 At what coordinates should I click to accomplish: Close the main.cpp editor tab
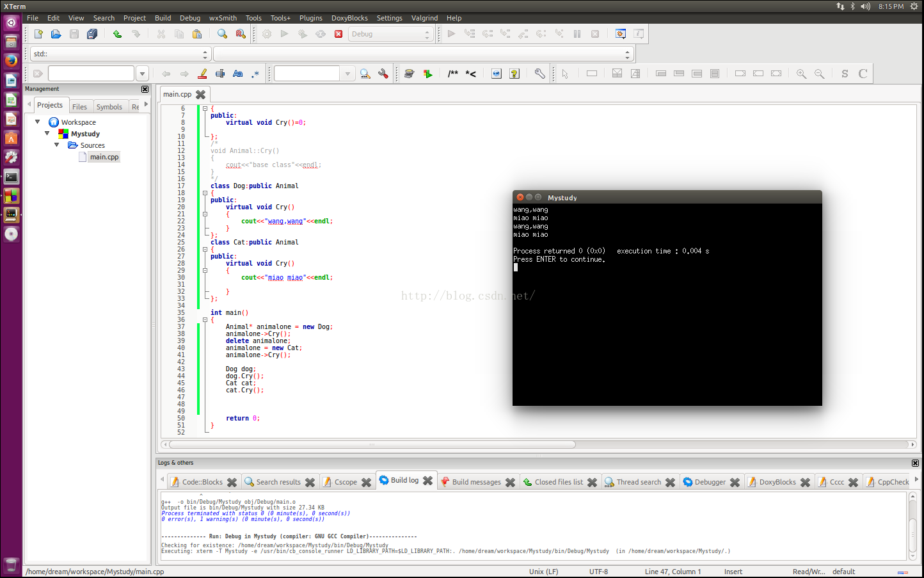click(201, 94)
